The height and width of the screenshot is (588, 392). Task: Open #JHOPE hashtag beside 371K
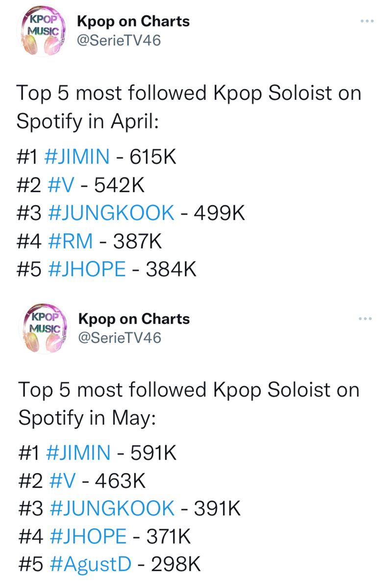click(x=87, y=537)
